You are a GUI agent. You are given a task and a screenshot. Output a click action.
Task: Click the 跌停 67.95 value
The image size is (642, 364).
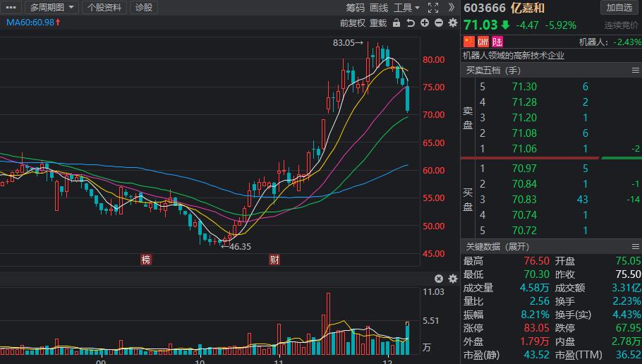click(x=628, y=329)
